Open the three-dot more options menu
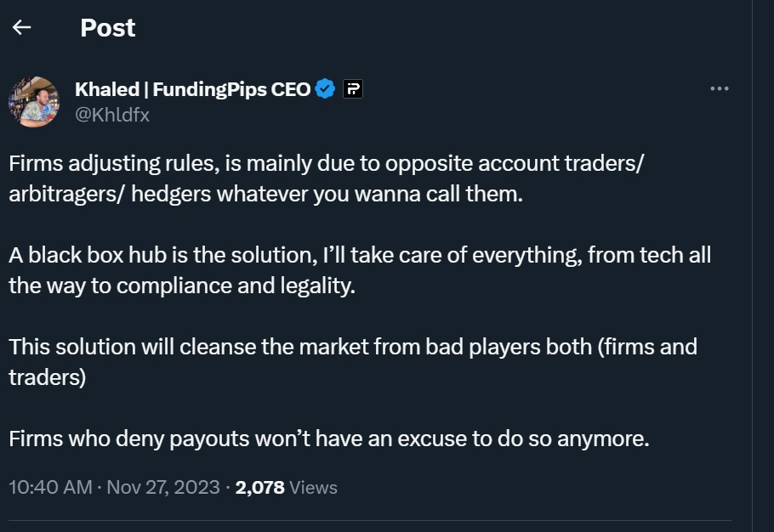 point(719,88)
